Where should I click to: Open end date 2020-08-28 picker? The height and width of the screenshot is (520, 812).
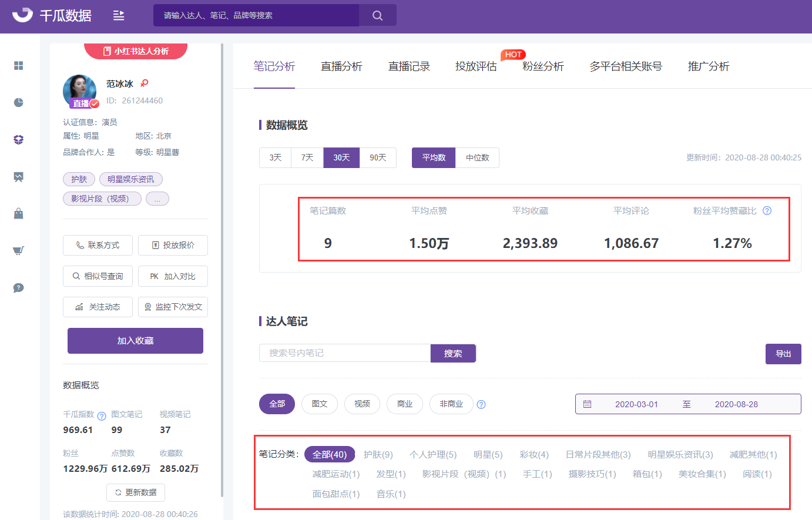(x=736, y=404)
